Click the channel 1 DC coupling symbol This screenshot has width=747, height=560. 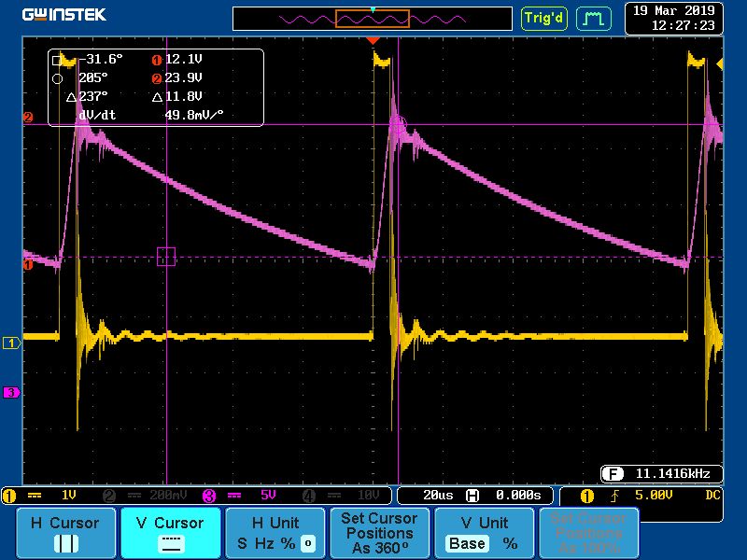(x=35, y=496)
